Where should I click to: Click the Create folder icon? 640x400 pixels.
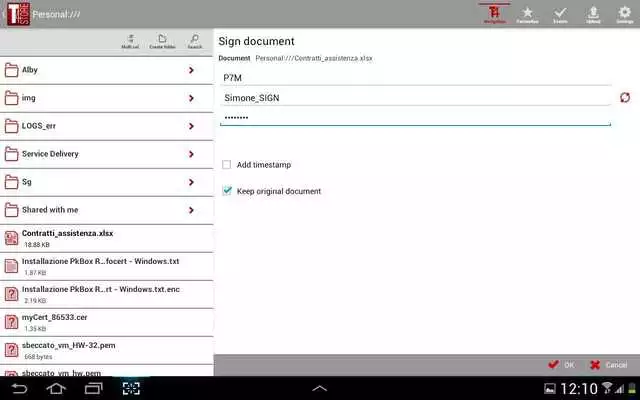pyautogui.click(x=162, y=41)
